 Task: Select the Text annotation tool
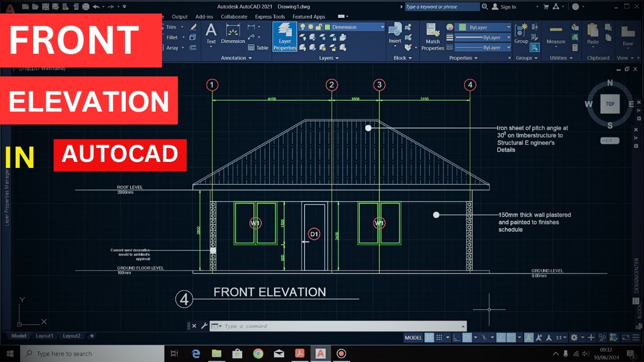[x=211, y=34]
